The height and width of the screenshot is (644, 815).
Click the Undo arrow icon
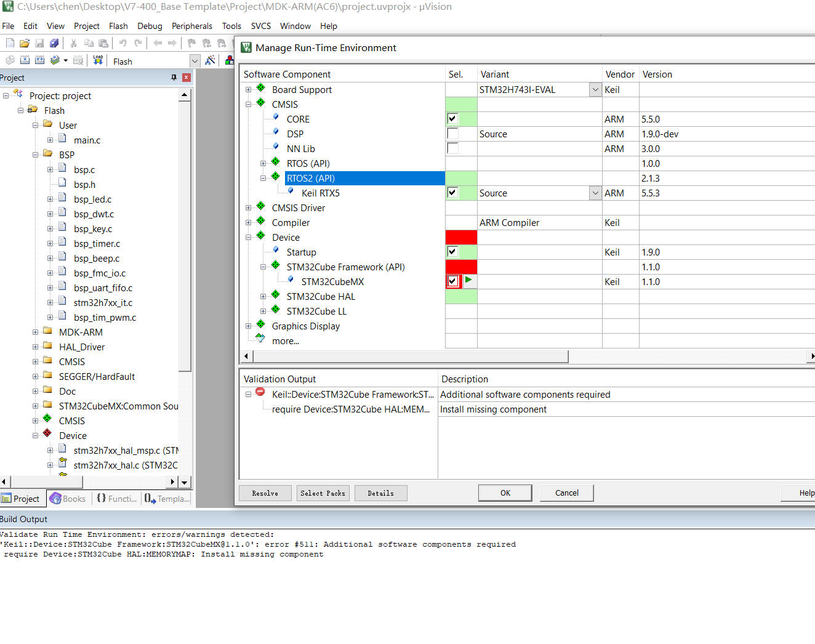tap(123, 43)
